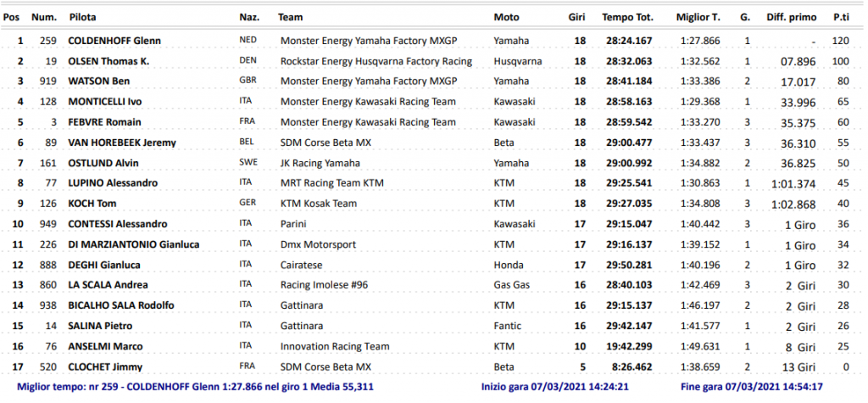Screen dimensions: 868x403
Task: Click the KTM Kosak Team entry
Action: pyautogui.click(x=318, y=204)
